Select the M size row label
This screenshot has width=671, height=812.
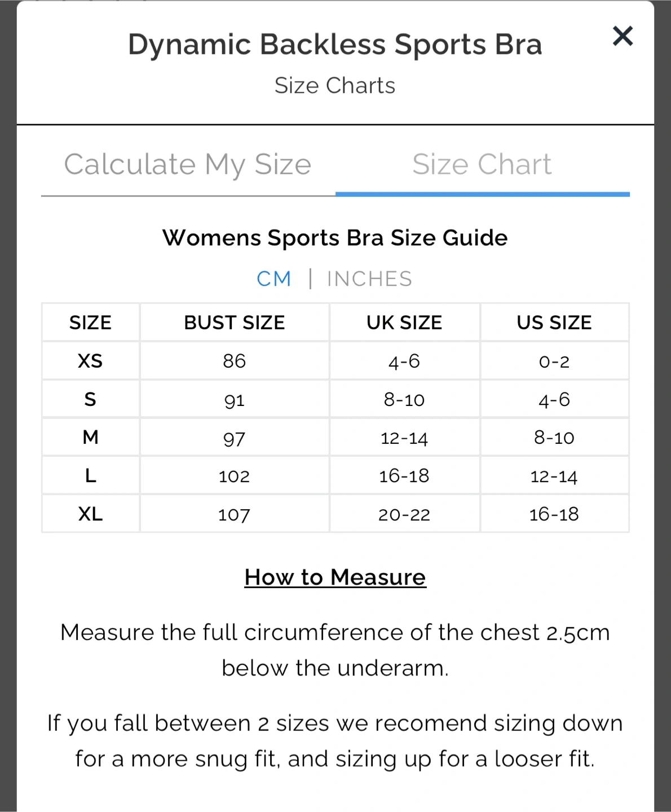(90, 438)
